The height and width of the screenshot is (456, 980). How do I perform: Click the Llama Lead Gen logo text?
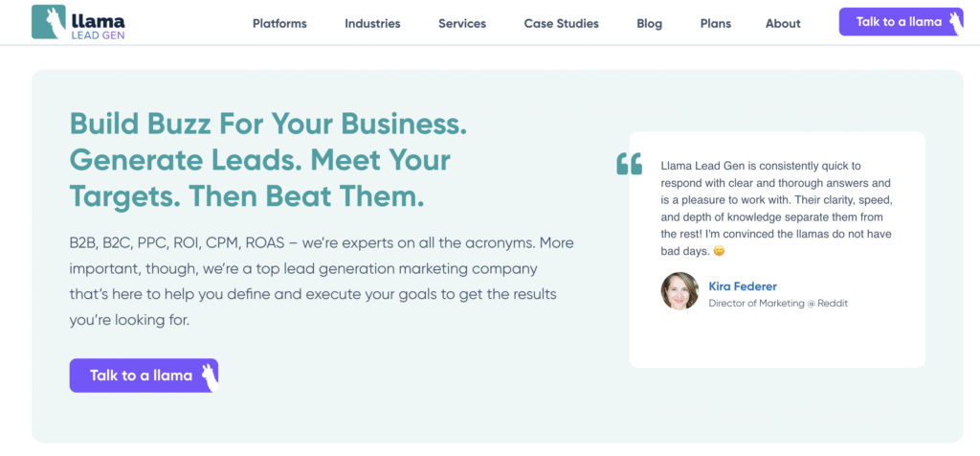[99, 23]
